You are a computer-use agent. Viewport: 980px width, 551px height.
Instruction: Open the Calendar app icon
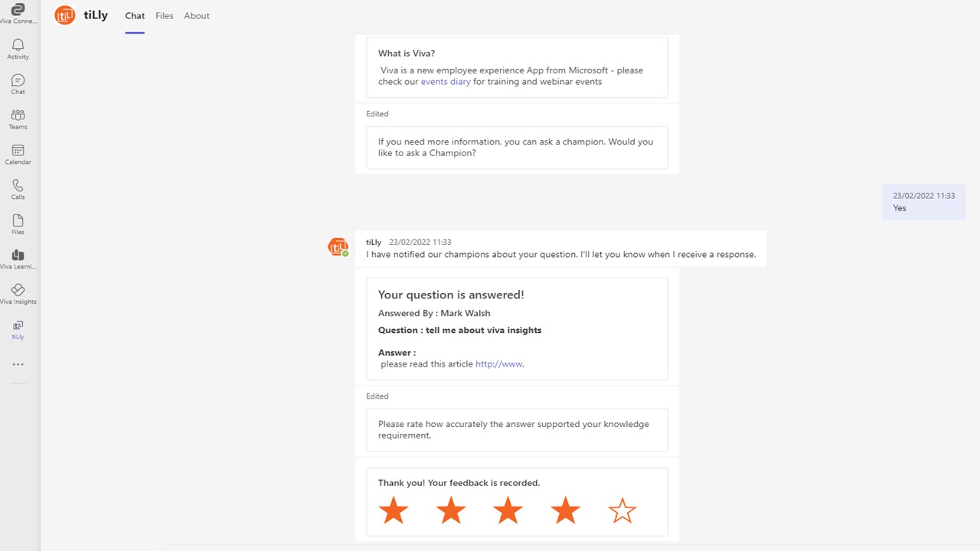[x=18, y=155]
